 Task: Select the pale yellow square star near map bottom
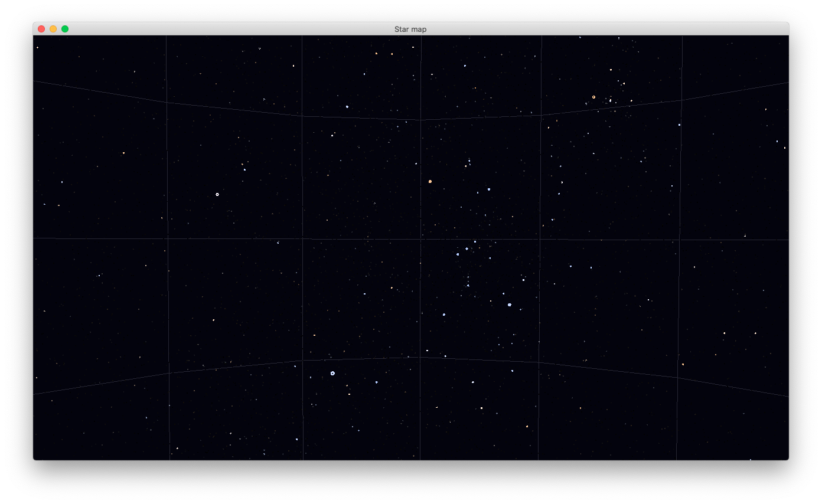[481, 408]
